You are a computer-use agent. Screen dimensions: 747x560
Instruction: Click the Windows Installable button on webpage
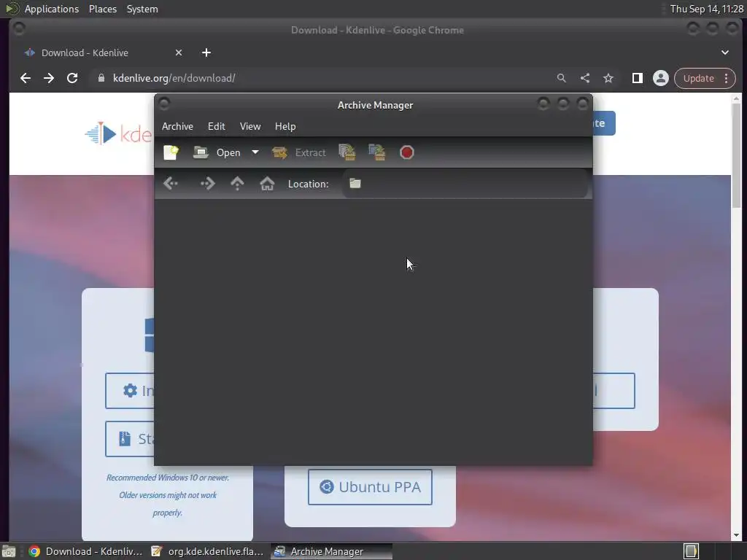coord(130,391)
